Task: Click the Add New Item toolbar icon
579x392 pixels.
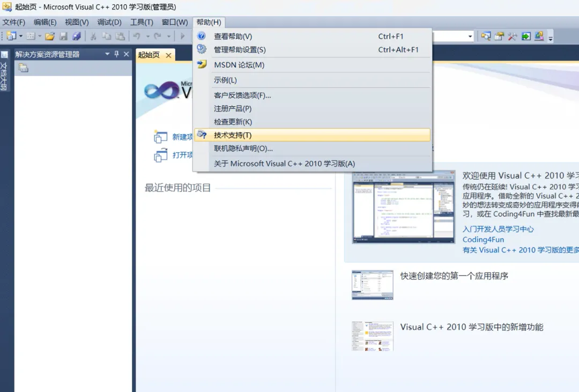Action: coord(31,36)
